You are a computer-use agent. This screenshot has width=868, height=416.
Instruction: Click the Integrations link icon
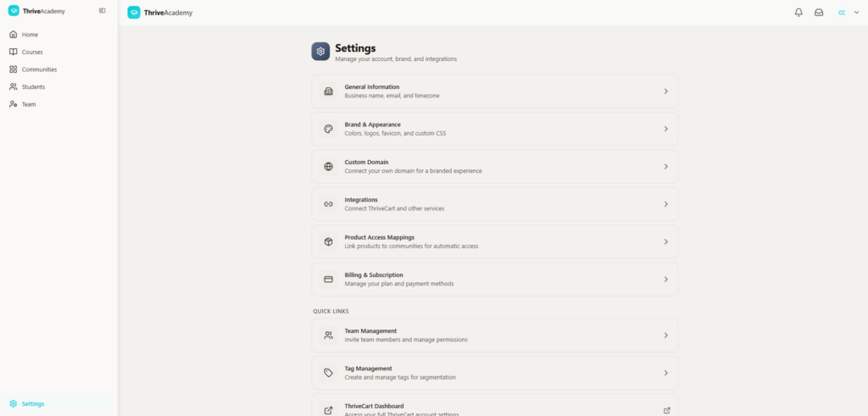[328, 204]
